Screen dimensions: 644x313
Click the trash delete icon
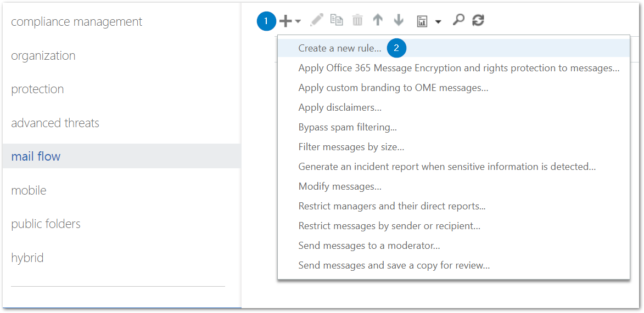pyautogui.click(x=357, y=20)
